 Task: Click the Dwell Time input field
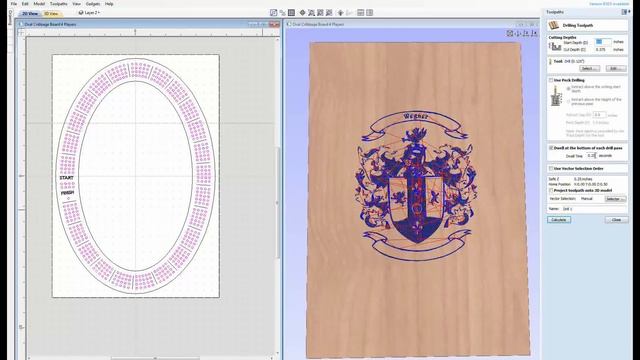[591, 156]
